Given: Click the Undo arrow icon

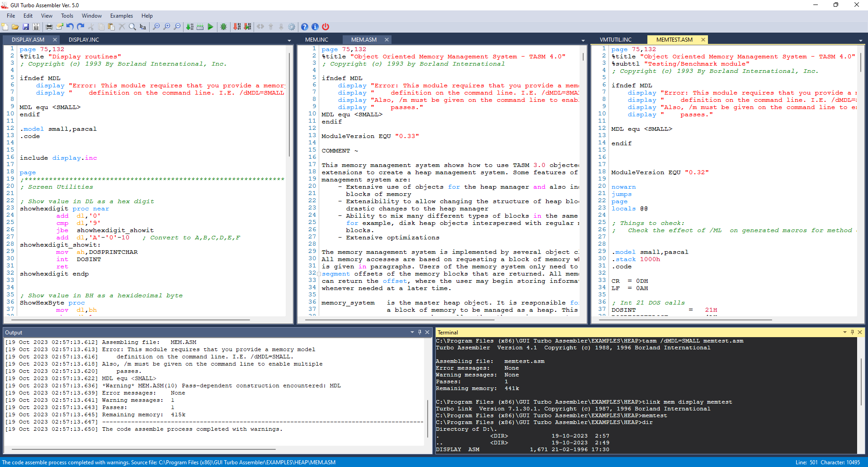Looking at the screenshot, I should coord(70,27).
